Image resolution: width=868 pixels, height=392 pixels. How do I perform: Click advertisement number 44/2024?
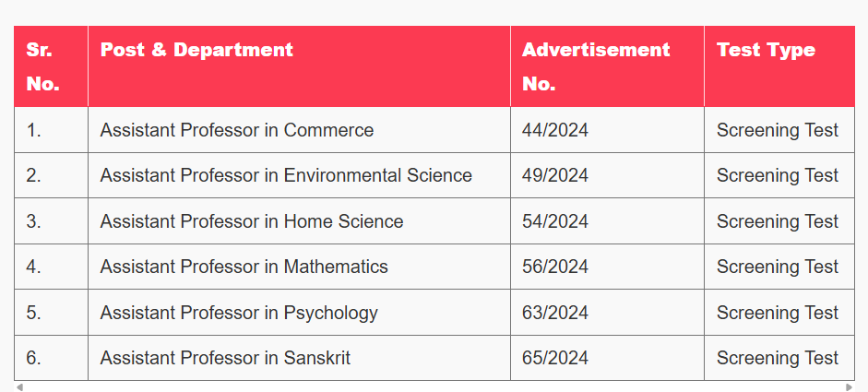pos(554,130)
